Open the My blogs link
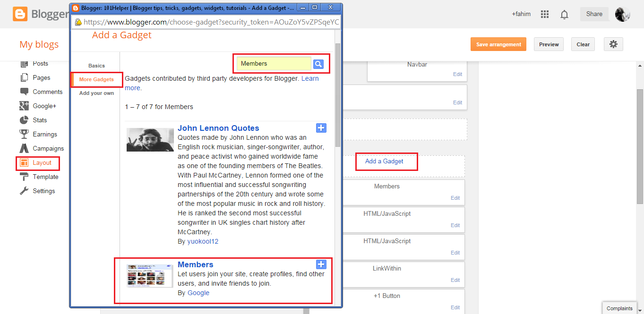The height and width of the screenshot is (314, 644). [x=39, y=44]
